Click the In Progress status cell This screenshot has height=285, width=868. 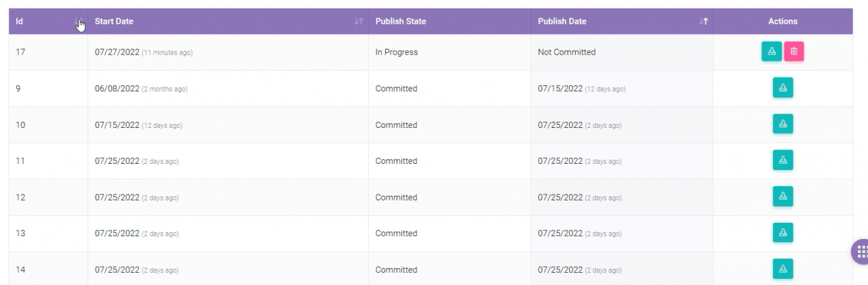(397, 52)
